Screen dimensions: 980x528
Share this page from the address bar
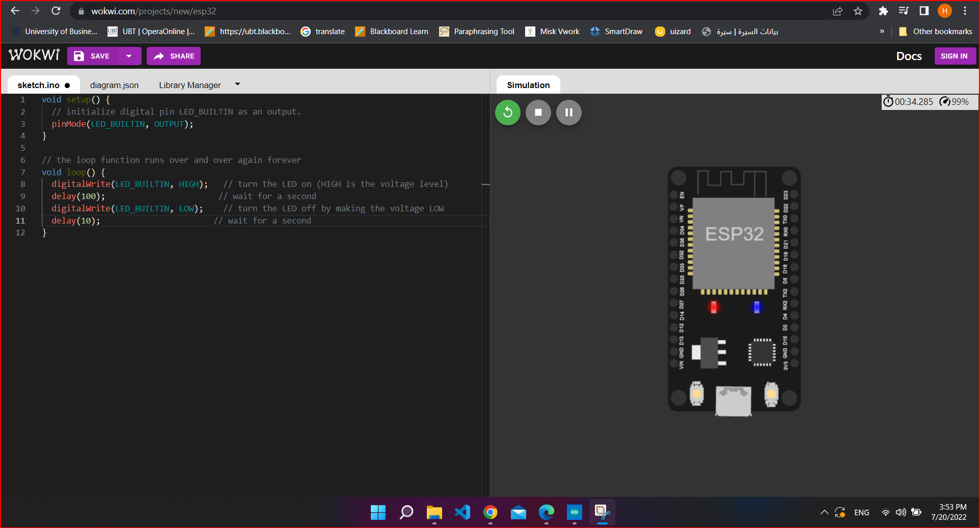point(837,11)
